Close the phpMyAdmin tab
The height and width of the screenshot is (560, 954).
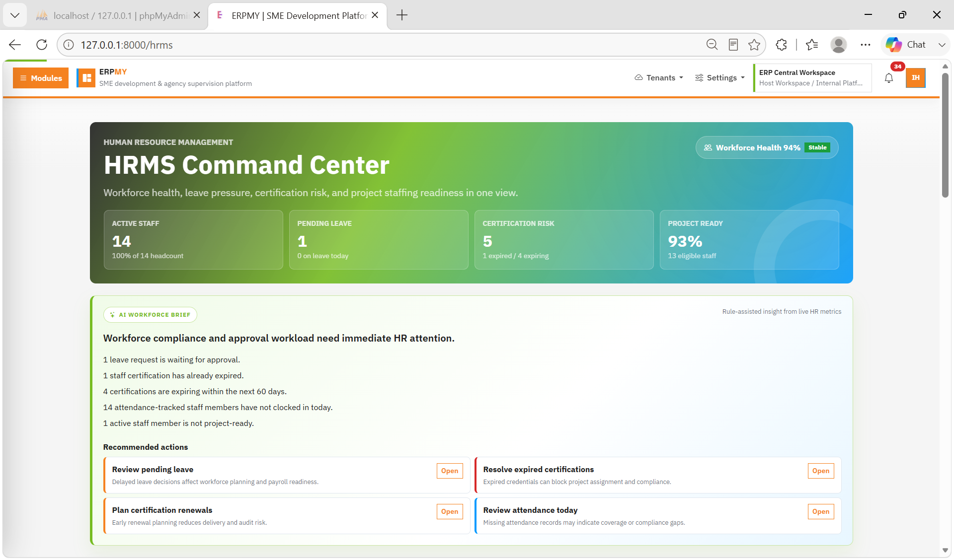click(x=197, y=15)
